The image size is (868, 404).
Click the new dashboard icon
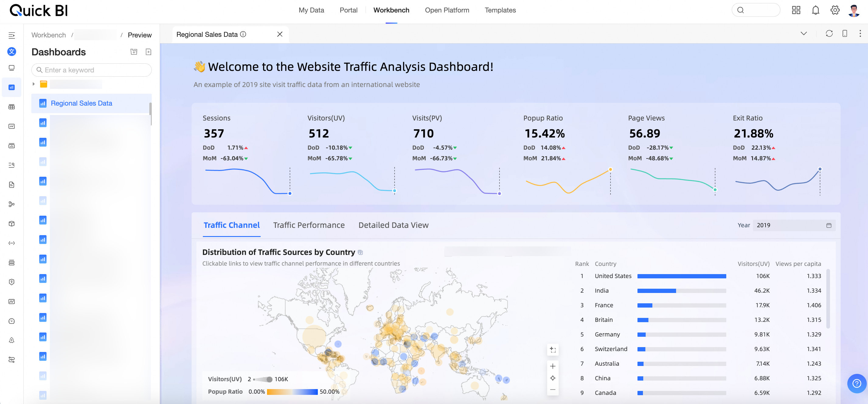point(148,52)
